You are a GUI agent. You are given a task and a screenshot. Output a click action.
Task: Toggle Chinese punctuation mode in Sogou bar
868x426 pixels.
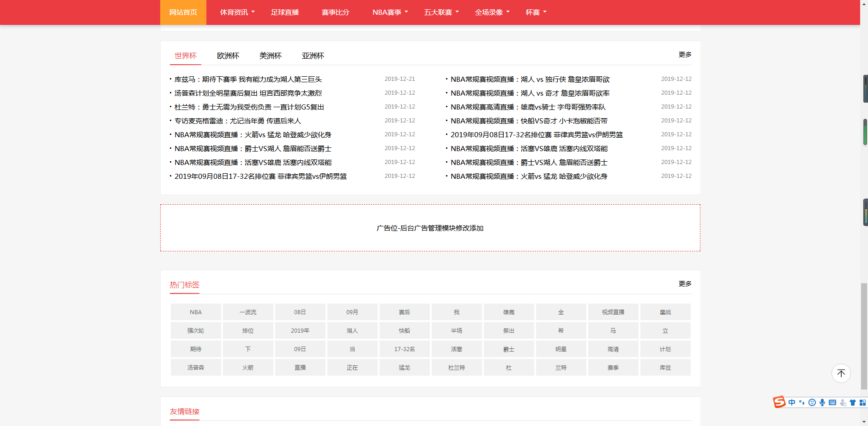tap(802, 402)
